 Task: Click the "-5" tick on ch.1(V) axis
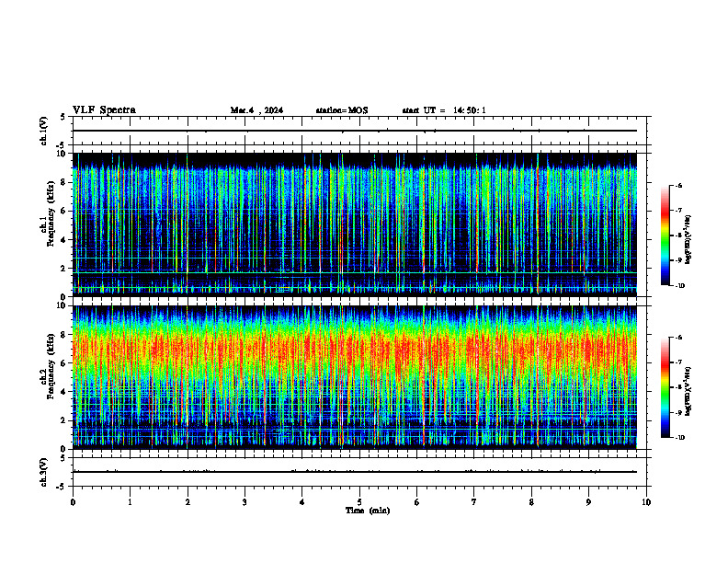[x=63, y=145]
